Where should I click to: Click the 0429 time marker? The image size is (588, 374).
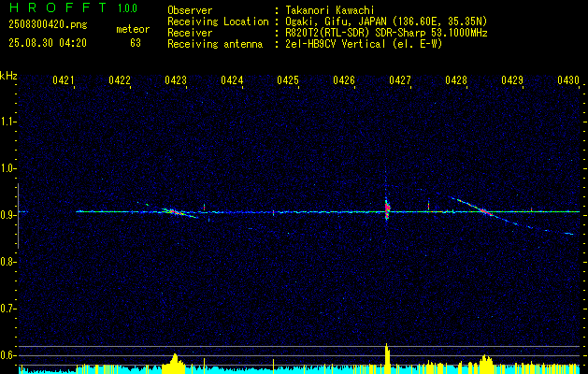(x=512, y=80)
